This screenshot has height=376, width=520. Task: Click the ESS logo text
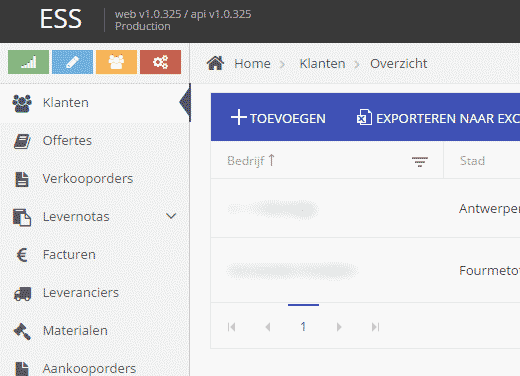pyautogui.click(x=60, y=19)
